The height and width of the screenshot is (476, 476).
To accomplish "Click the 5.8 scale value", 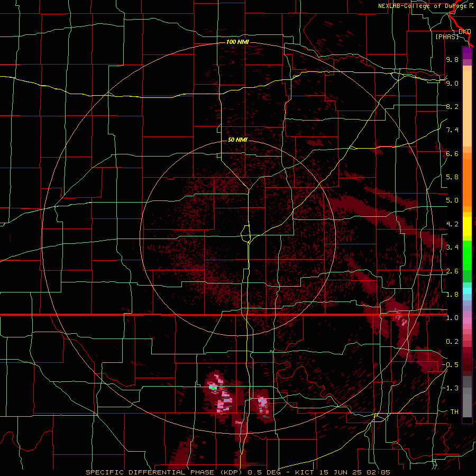I will (x=452, y=177).
